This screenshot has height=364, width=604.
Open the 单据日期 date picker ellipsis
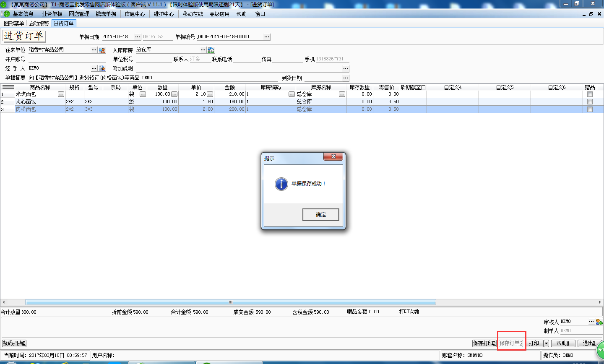(x=138, y=37)
